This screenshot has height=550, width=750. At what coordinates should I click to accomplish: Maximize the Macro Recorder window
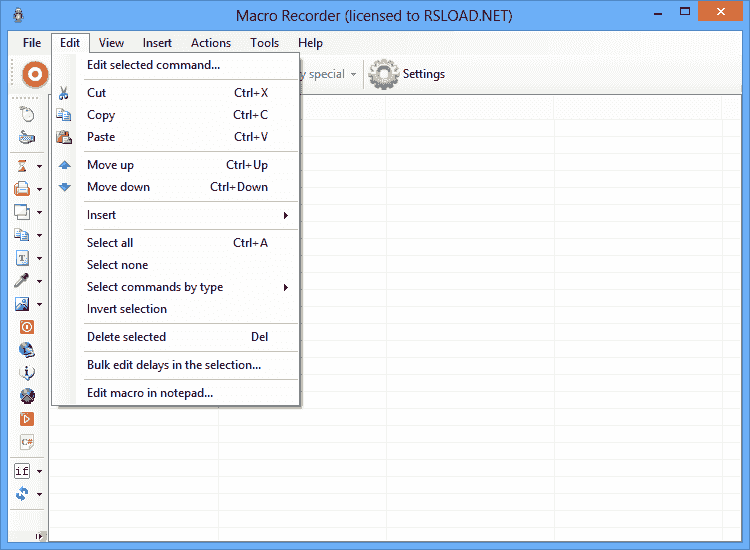click(685, 11)
